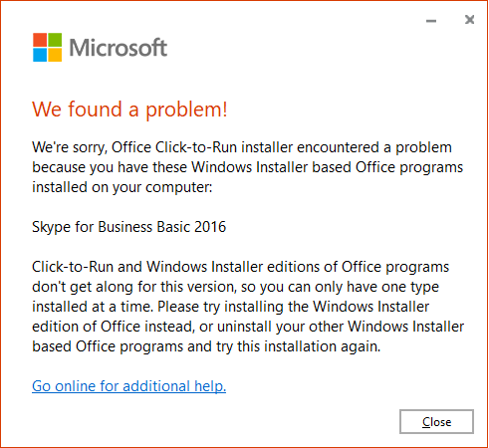Click the 'try this installation again' line
Screen dimensions: 489x448
click(206, 346)
